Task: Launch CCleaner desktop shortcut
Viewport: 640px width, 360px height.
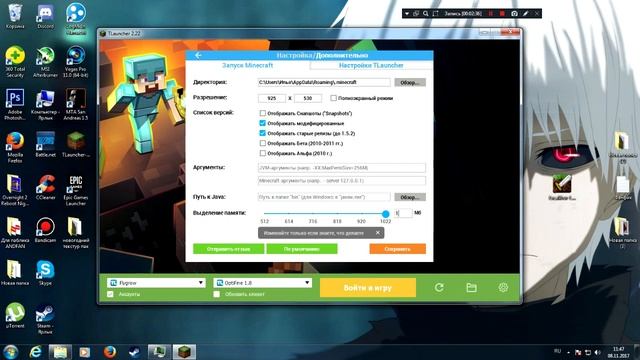Action: [45, 187]
